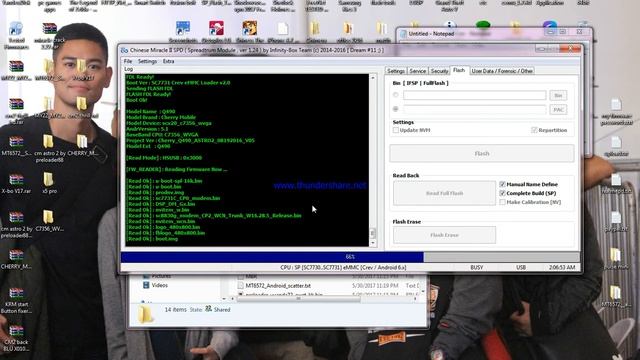Viewport: 640px width, 360px height.
Task: Switch to the Settings tab
Action: click(396, 71)
